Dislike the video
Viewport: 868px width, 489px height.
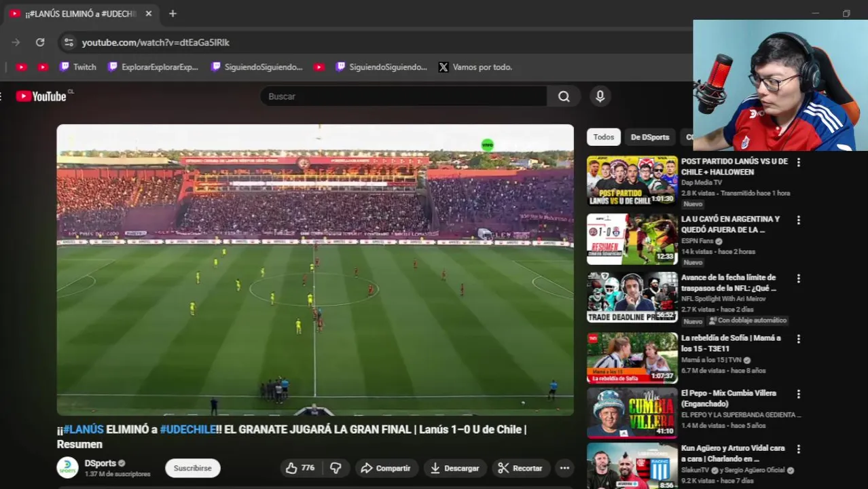coord(336,468)
